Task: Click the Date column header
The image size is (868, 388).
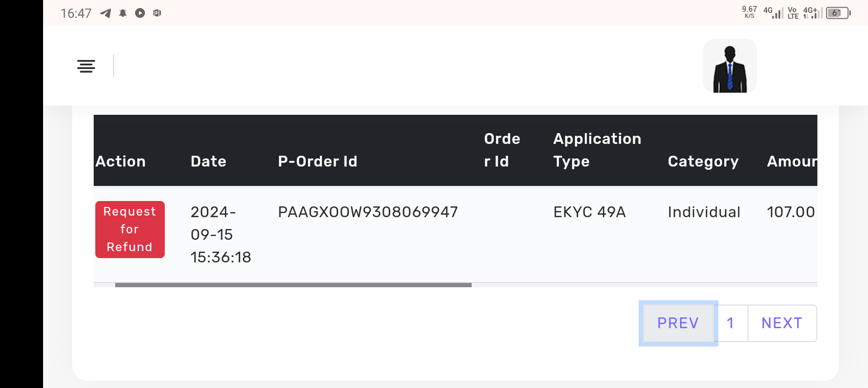Action: (208, 162)
